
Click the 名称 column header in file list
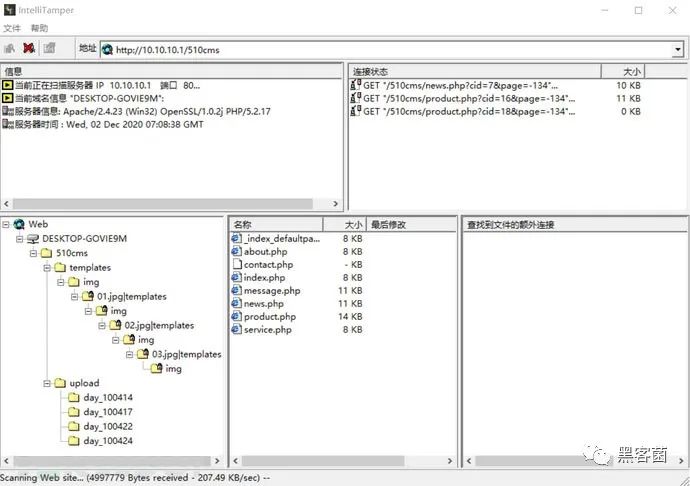(276, 225)
